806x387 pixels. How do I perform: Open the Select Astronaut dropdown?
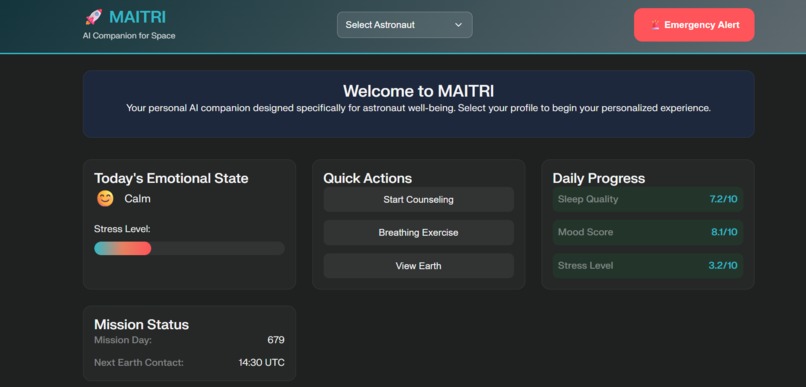point(405,25)
